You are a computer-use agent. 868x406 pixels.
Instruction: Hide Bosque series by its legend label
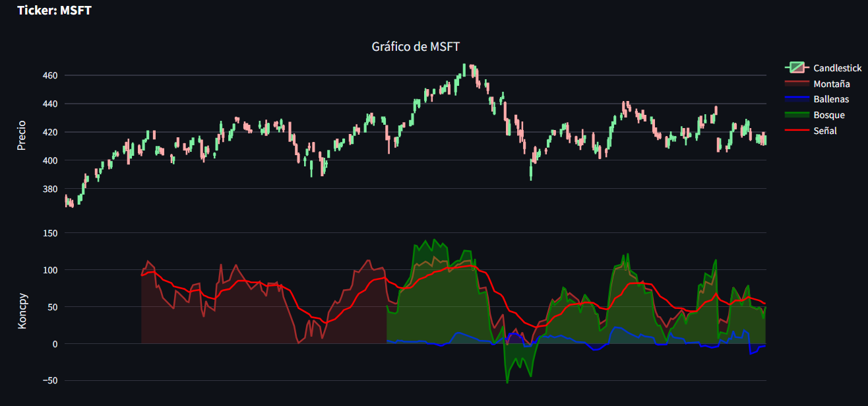click(828, 115)
